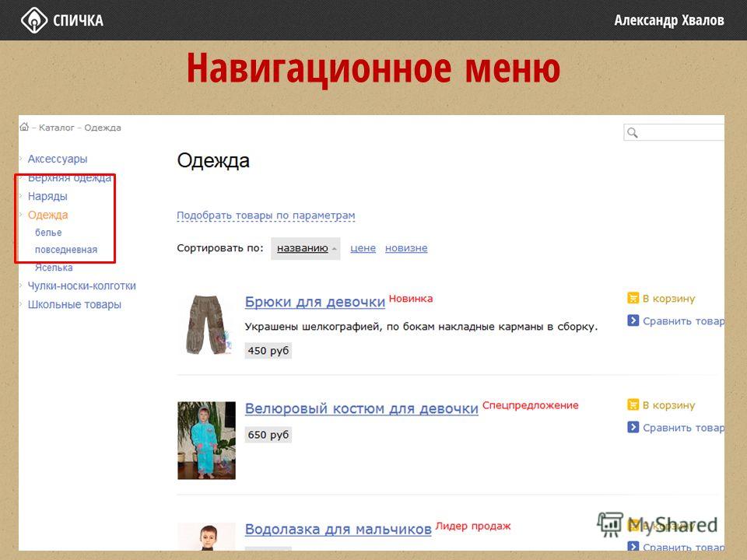Click cart icon for Велюровый костюм

(x=633, y=404)
